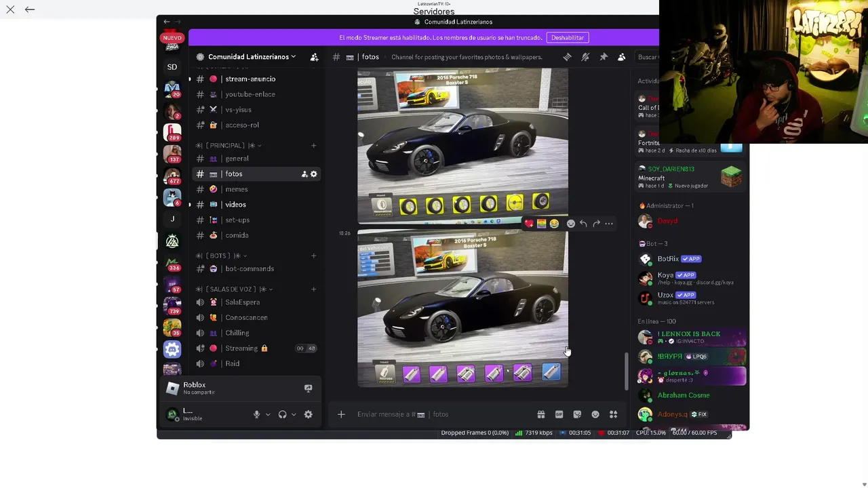Screen dimensions: 868x488
Task: Reply to the message with arrow icon
Action: click(583, 224)
